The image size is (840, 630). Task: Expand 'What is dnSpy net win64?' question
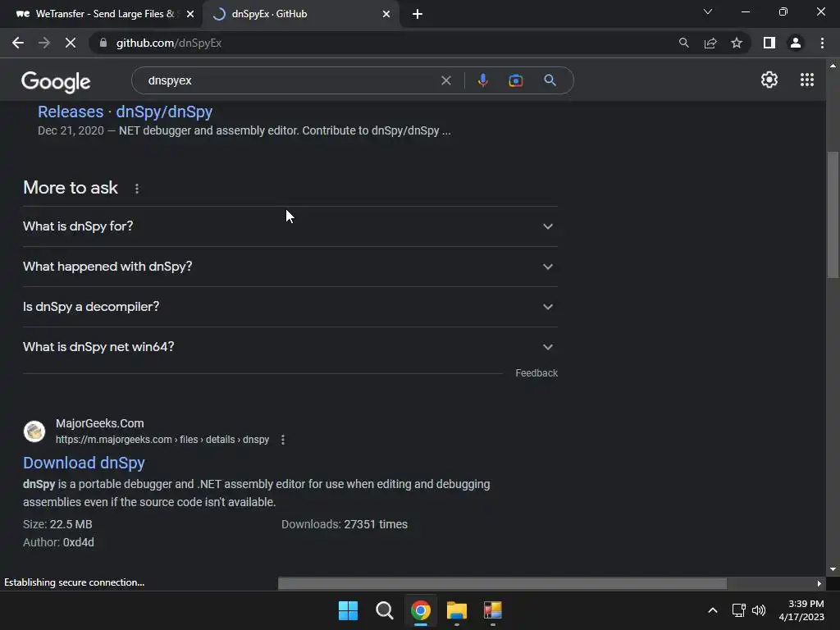(x=290, y=347)
